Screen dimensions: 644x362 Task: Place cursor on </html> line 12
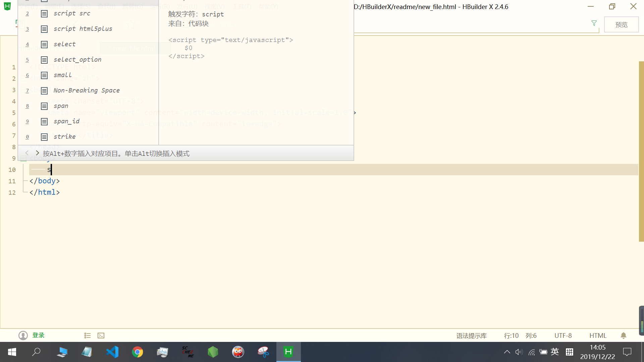(44, 192)
